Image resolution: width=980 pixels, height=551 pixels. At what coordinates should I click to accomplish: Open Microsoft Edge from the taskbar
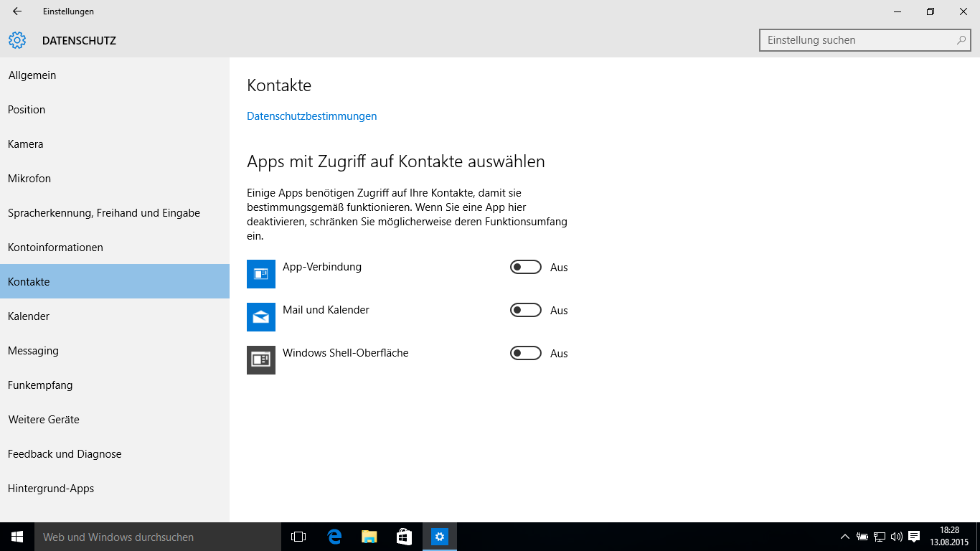click(334, 537)
